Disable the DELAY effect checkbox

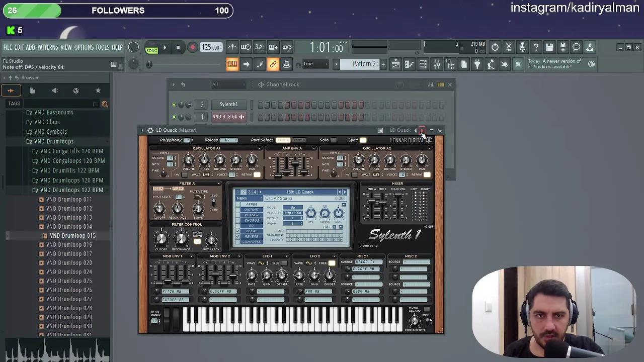[x=238, y=231]
